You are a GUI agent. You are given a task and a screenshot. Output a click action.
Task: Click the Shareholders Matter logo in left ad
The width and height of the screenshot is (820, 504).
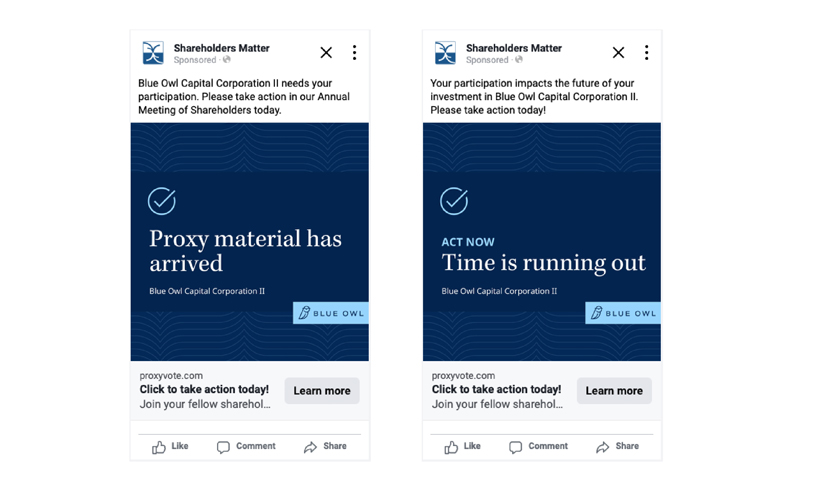[x=153, y=53]
